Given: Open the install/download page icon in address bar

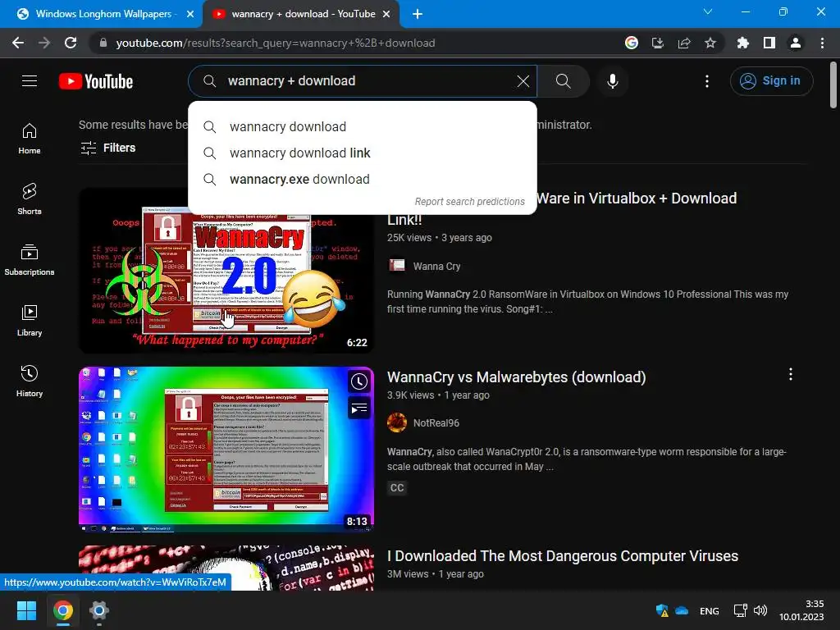Looking at the screenshot, I should coord(658,43).
